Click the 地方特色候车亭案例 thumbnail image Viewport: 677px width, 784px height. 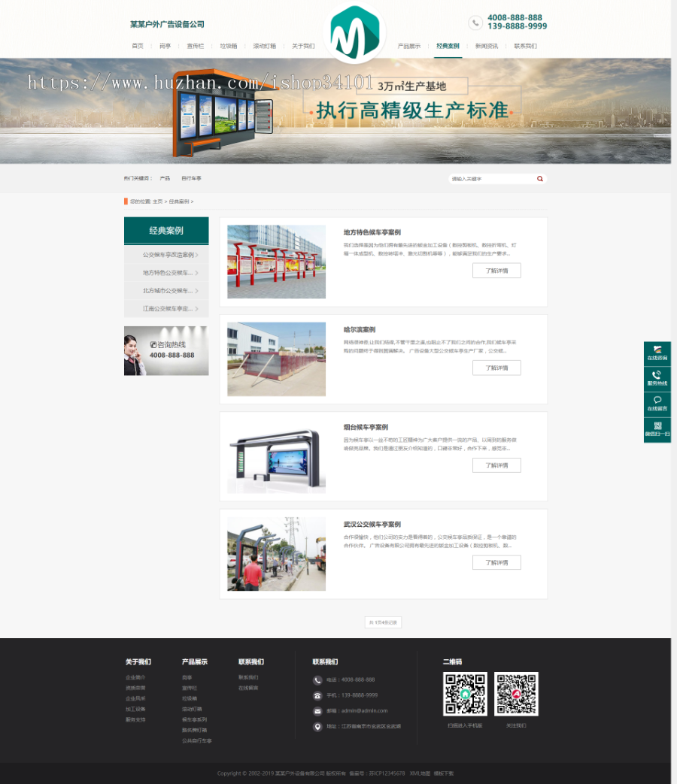pos(276,261)
